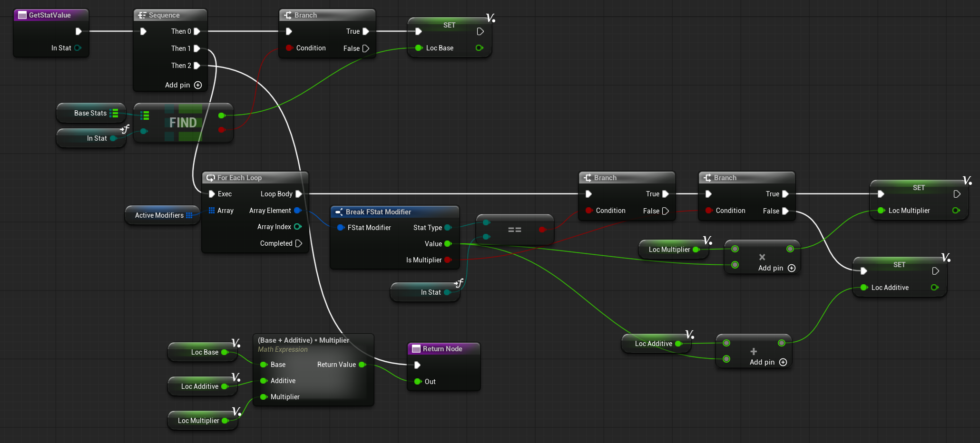This screenshot has width=980, height=443.
Task: Click the Active Modifiers array pin icon
Action: point(189,215)
